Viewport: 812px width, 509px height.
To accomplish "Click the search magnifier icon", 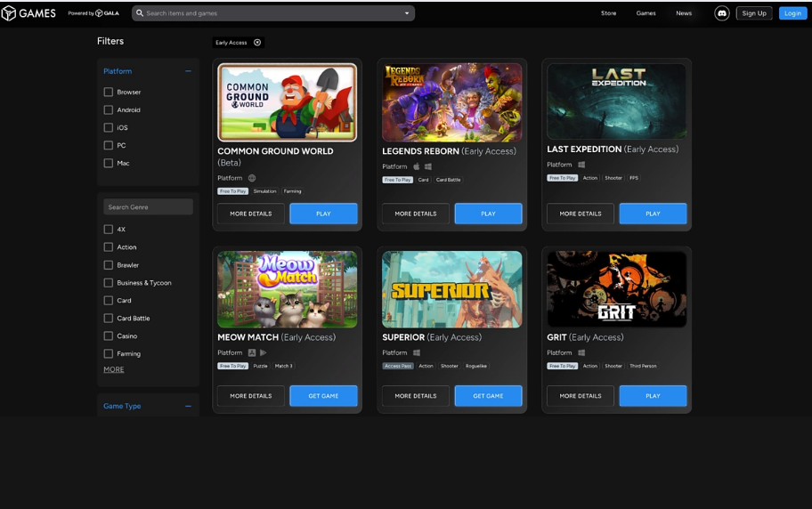I will (x=140, y=13).
